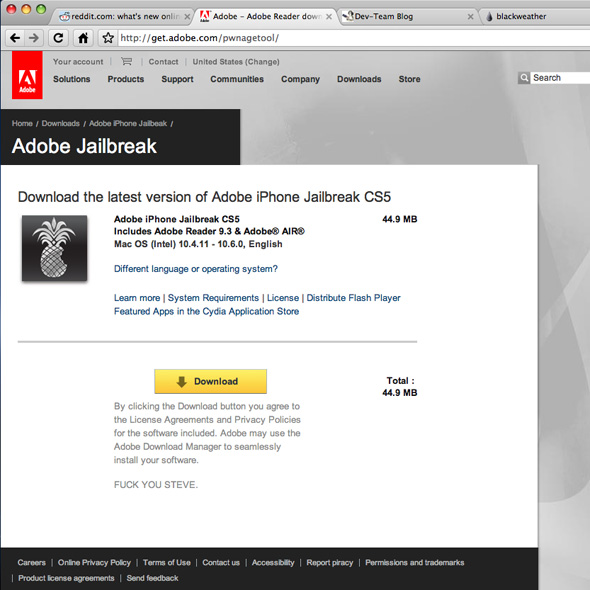Focus the Adobe site Search box
The height and width of the screenshot is (590, 590).
[x=560, y=78]
